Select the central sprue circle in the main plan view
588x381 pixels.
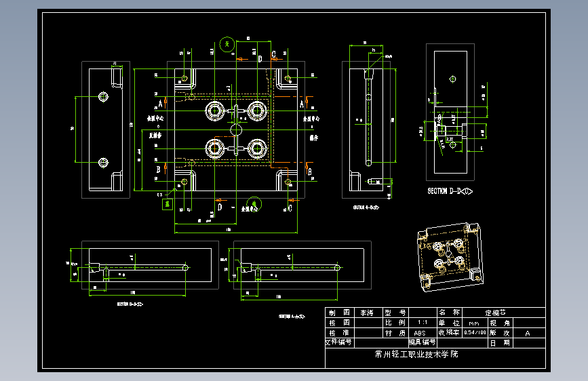[x=236, y=130]
